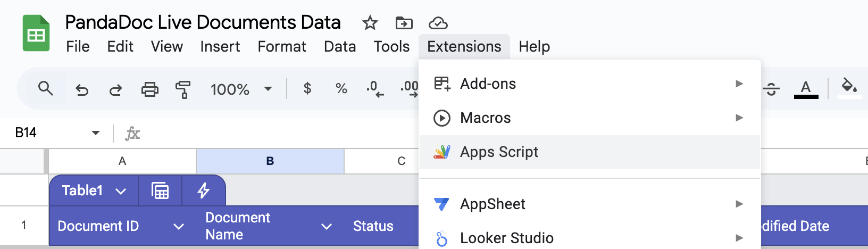
Task: Open the name box dropdown arrow
Action: coord(96,133)
